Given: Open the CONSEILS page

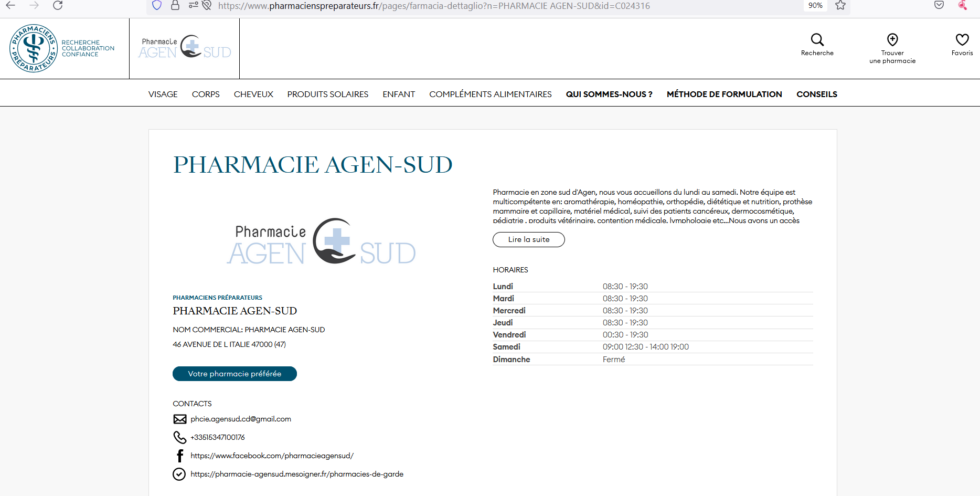Looking at the screenshot, I should (x=817, y=94).
